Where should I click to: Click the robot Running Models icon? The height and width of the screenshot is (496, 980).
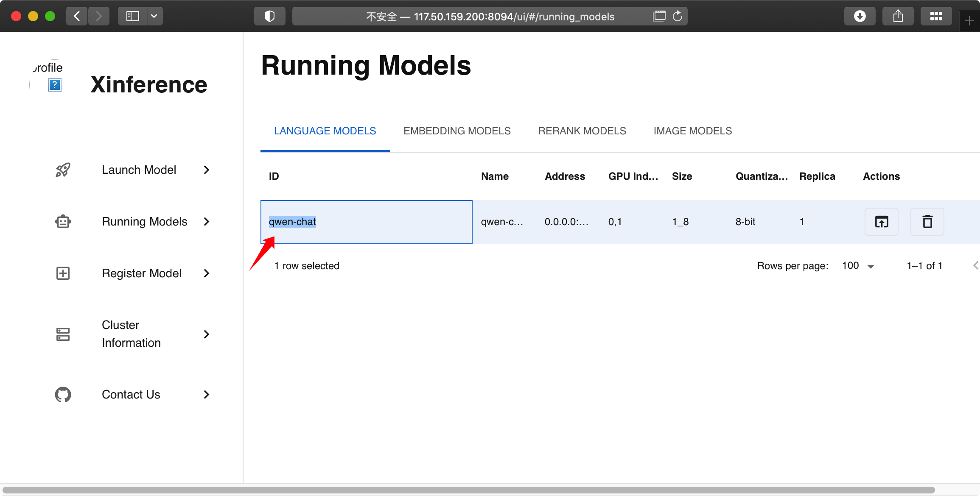pos(63,222)
